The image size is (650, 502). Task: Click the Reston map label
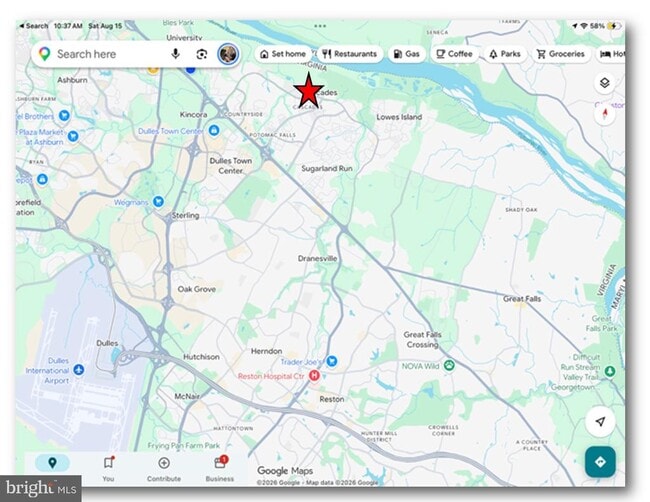(x=332, y=399)
